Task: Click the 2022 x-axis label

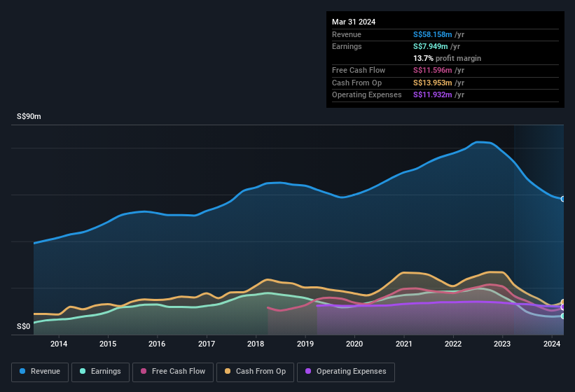Action: point(453,344)
